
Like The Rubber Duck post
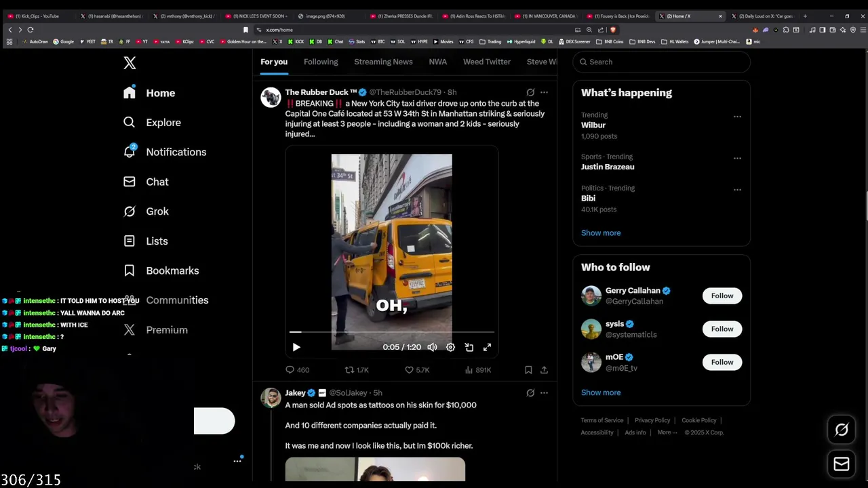click(x=417, y=370)
